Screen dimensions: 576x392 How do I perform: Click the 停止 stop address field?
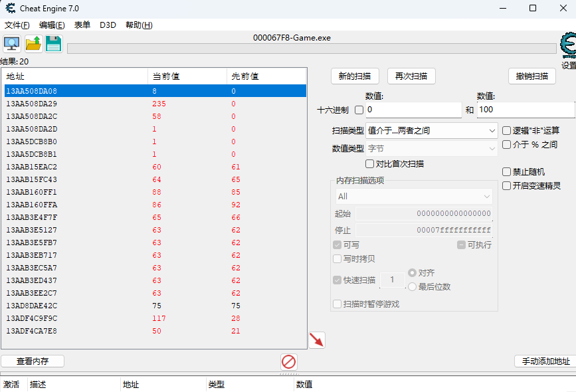point(424,230)
